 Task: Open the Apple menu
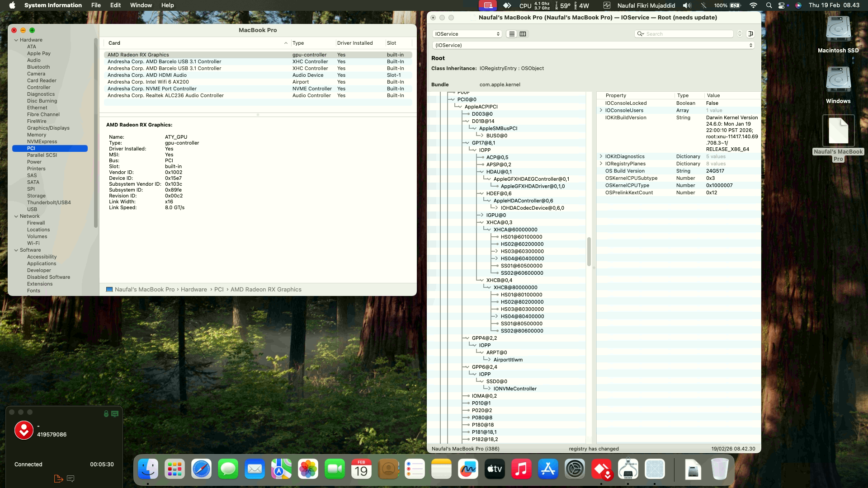[12, 5]
